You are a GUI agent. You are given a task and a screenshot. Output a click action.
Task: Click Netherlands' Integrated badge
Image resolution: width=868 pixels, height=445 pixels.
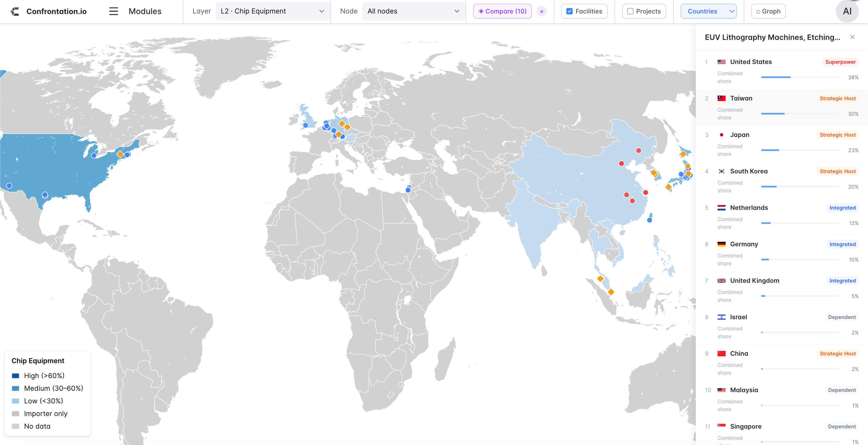tap(842, 207)
